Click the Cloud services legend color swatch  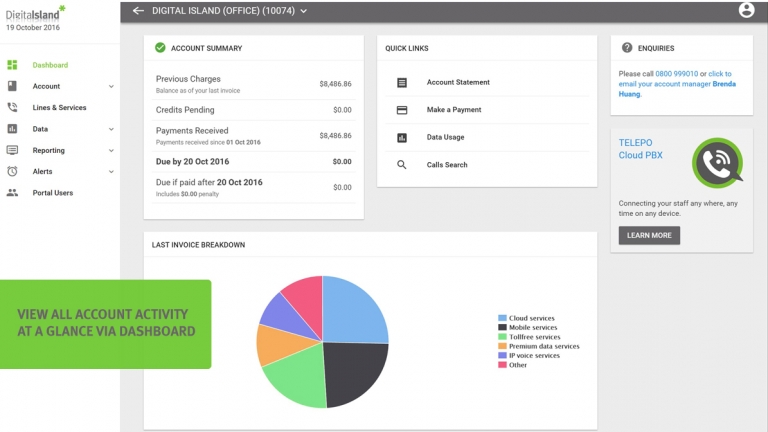(x=502, y=318)
